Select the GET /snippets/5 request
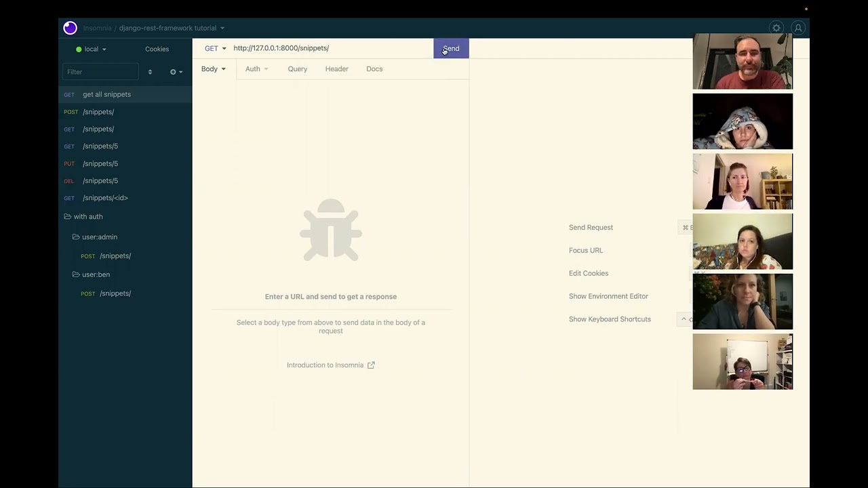The width and height of the screenshot is (868, 488). 125,146
